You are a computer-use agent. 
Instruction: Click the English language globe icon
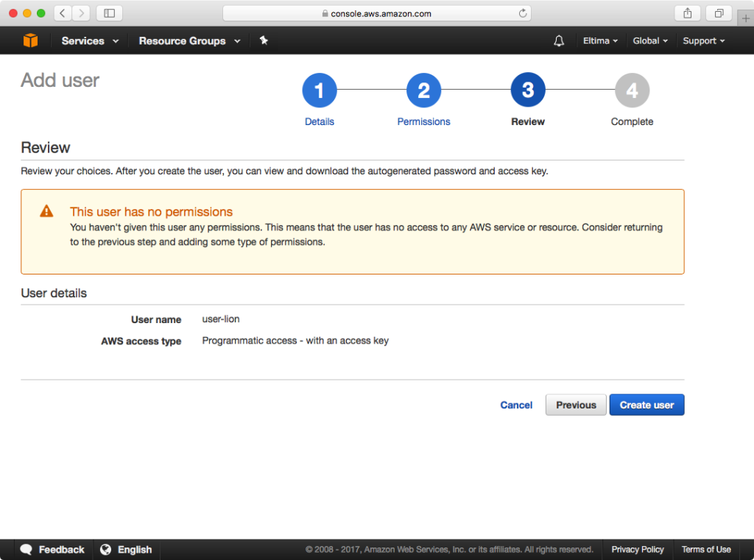point(104,549)
